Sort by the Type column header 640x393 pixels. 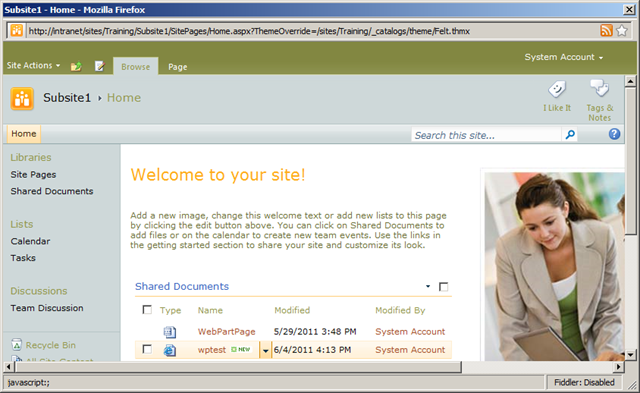coord(170,310)
